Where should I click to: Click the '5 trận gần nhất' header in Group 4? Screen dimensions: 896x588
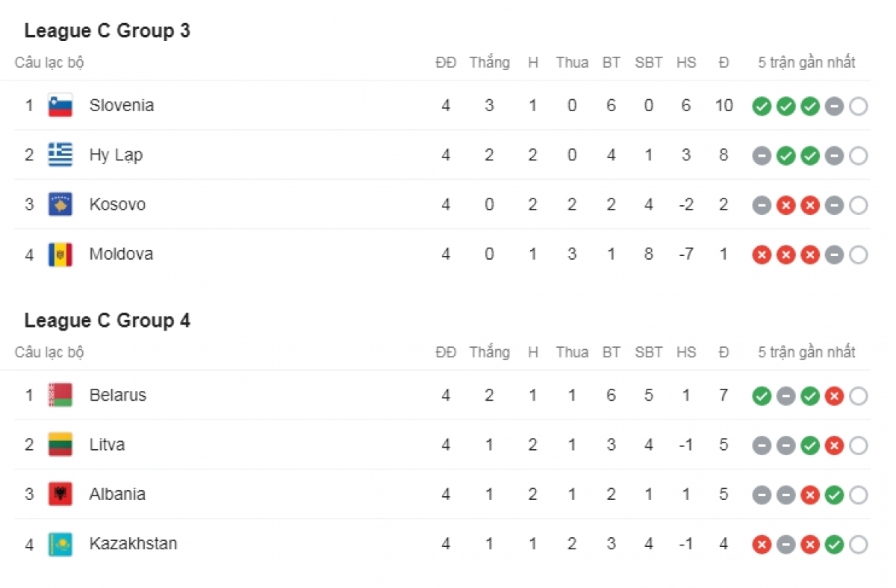coord(807,352)
